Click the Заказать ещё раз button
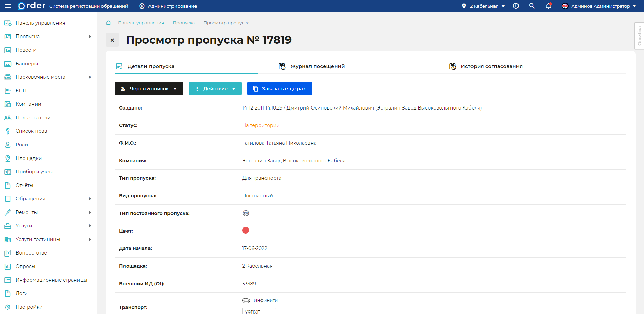This screenshot has height=314, width=644. 279,88
